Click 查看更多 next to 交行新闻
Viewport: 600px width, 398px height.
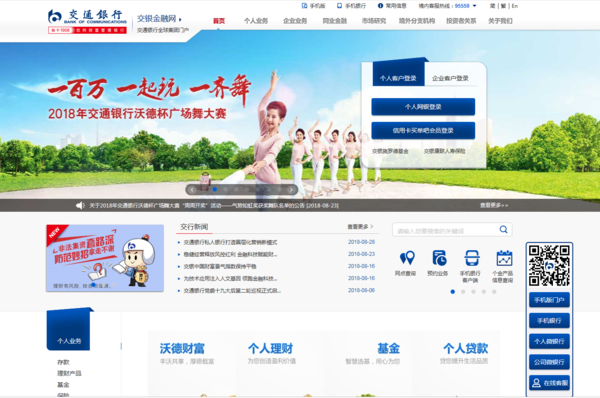point(360,227)
